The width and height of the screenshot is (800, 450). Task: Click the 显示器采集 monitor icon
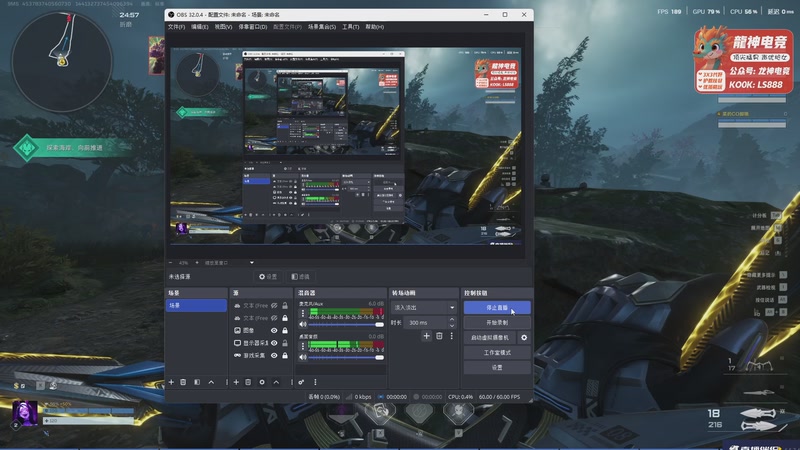[x=237, y=343]
